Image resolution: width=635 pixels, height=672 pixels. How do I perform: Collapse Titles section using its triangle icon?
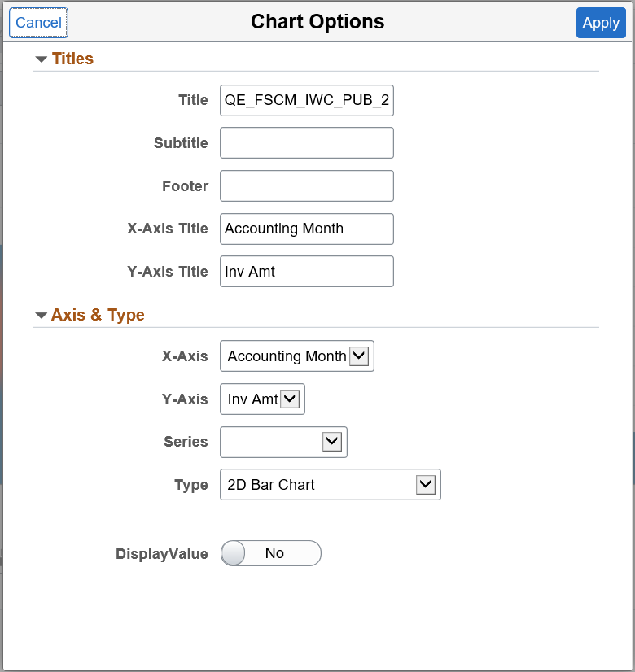(41, 59)
